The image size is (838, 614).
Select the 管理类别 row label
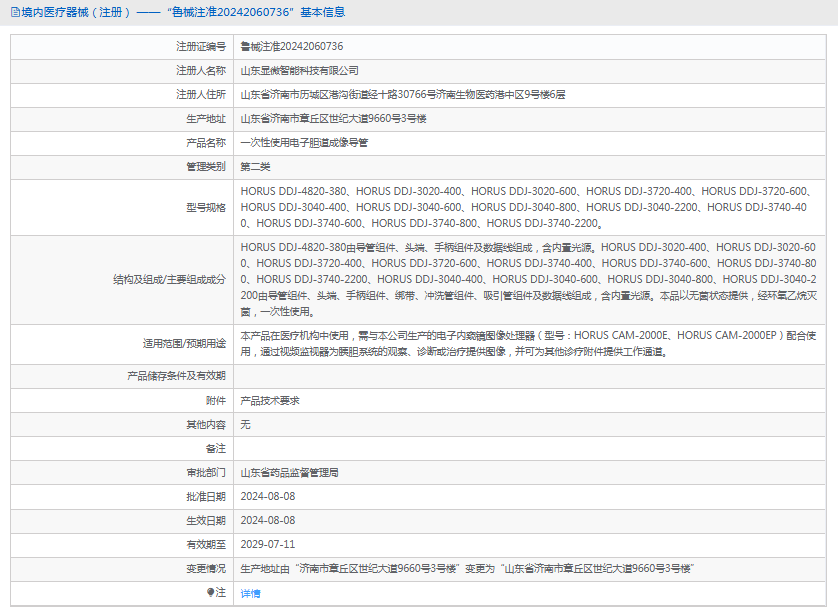click(x=206, y=167)
